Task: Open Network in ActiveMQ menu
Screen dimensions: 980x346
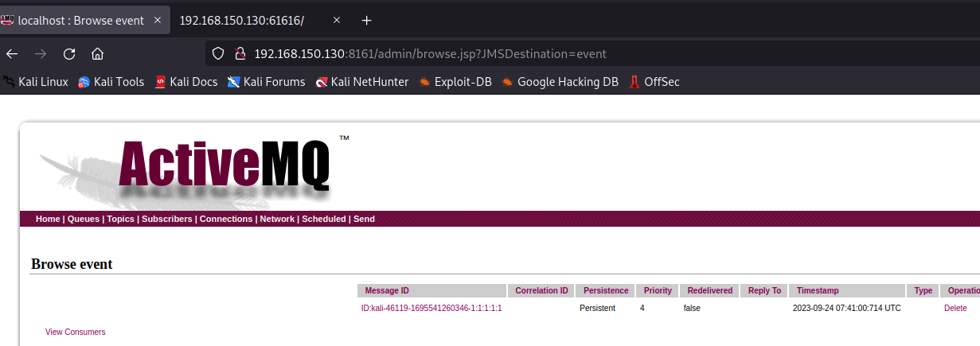Action: tap(277, 219)
